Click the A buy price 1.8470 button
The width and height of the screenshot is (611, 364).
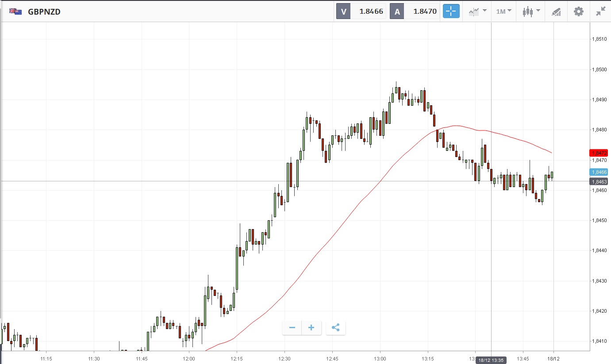[415, 11]
